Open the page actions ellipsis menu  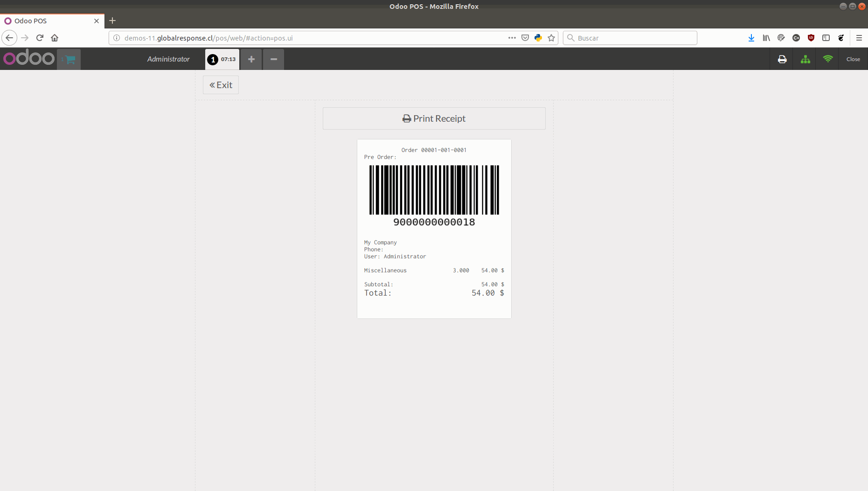point(512,38)
